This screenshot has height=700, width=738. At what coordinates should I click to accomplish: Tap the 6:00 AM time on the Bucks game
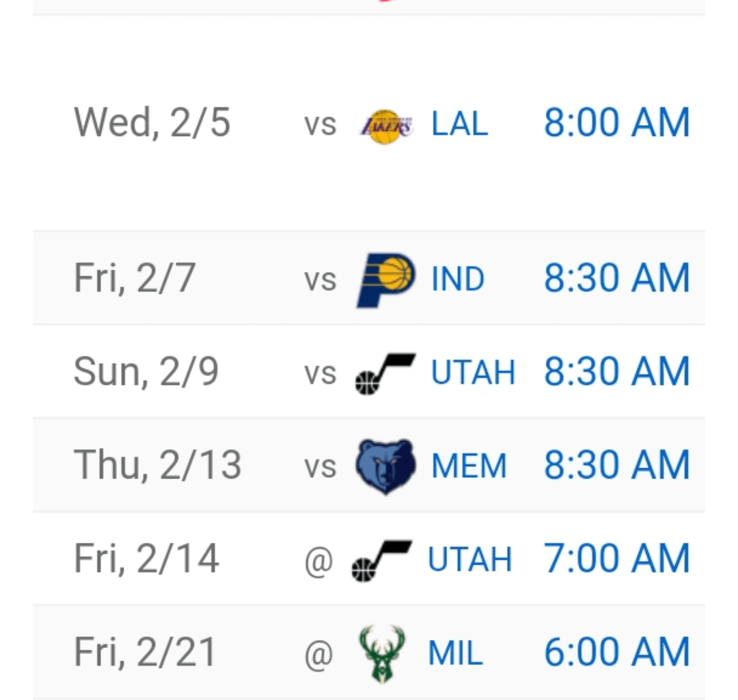[x=616, y=651]
